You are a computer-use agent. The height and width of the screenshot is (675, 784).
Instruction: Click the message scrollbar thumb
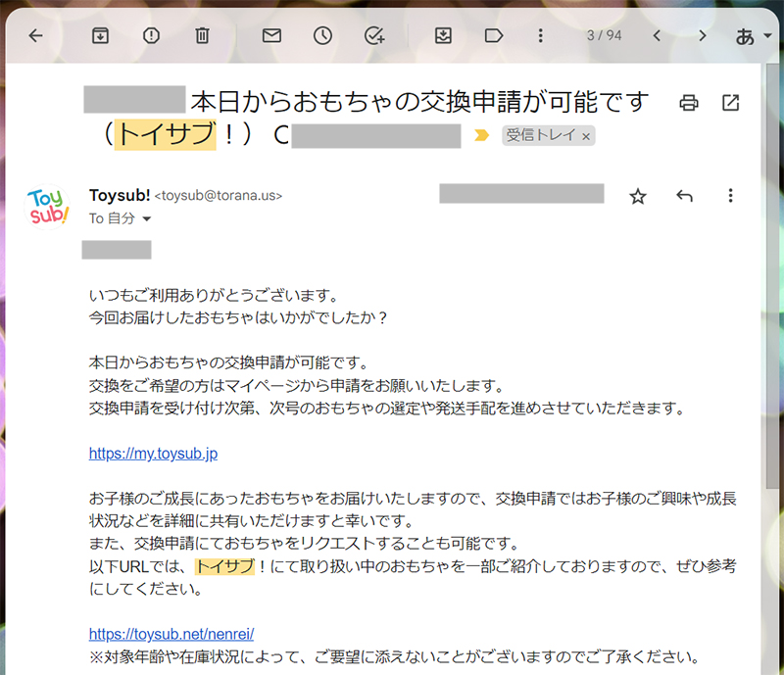click(772, 276)
